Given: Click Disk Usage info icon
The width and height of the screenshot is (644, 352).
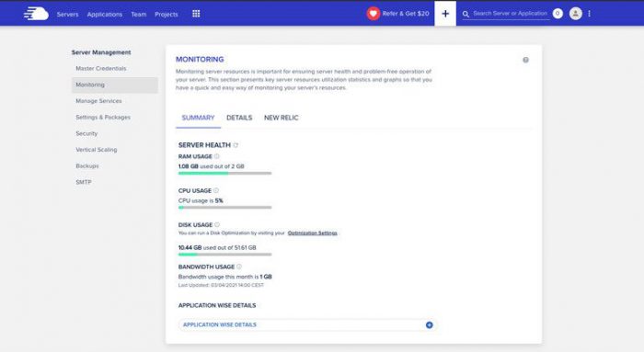Looking at the screenshot, I should point(217,224).
